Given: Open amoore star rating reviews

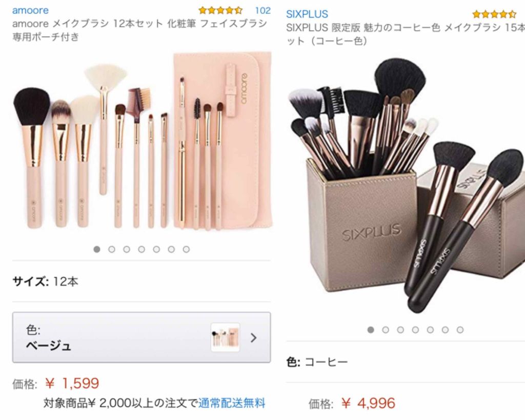Looking at the screenshot, I should coord(220,10).
